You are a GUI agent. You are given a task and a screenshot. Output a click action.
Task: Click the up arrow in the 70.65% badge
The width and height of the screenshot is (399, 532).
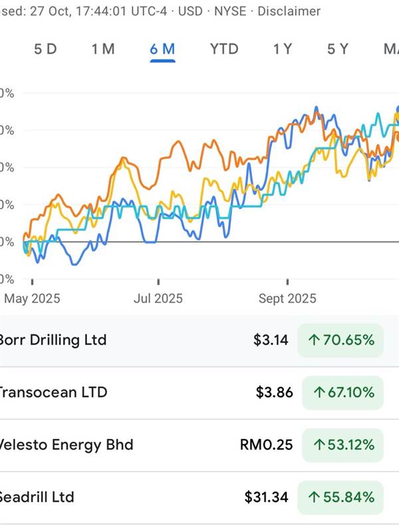(315, 340)
